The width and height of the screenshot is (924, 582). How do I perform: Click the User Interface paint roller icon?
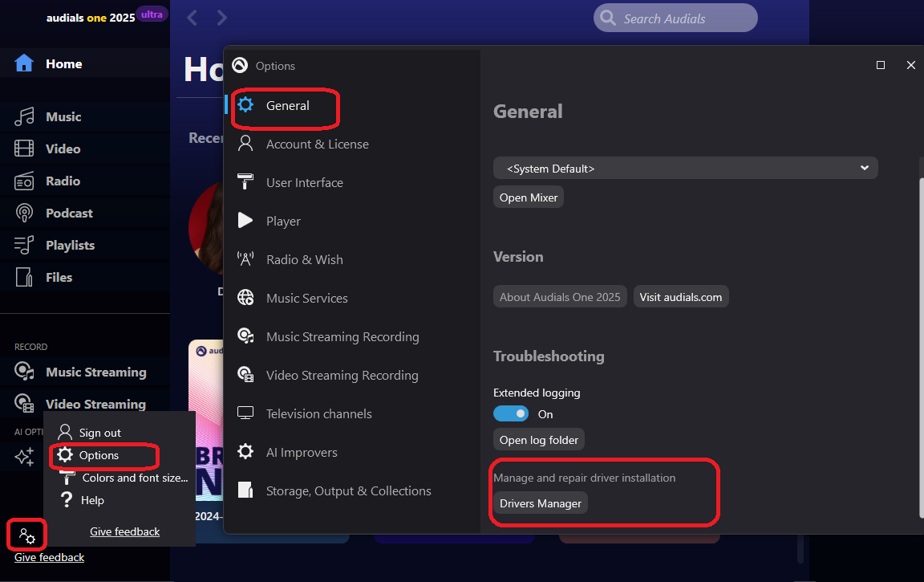coord(245,181)
